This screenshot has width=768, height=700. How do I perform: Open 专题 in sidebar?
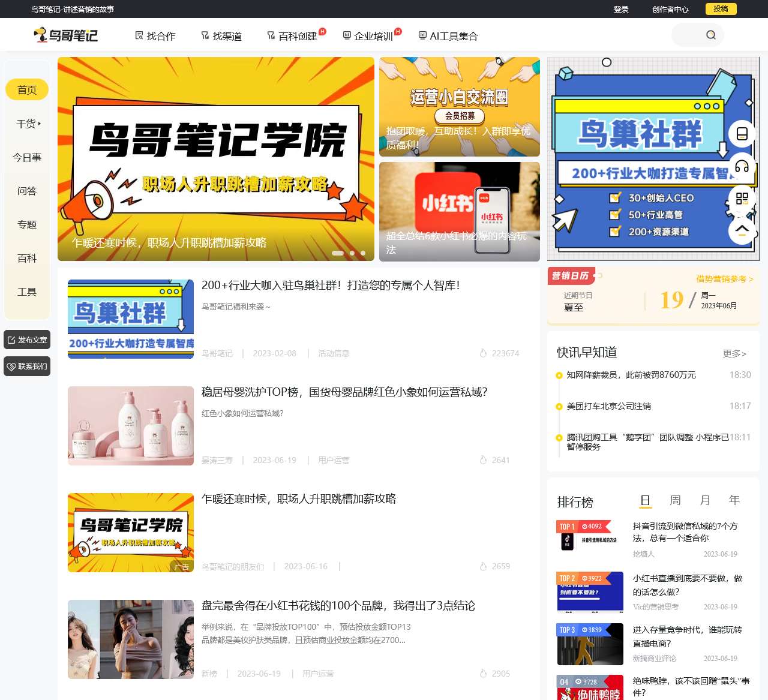27,224
